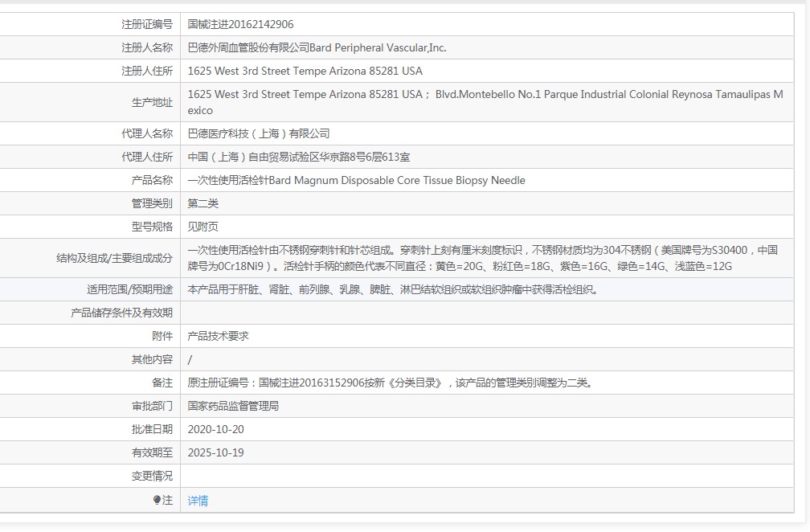This screenshot has width=810, height=532.
Task: Click the 管理类别 label
Action: pyautogui.click(x=152, y=203)
